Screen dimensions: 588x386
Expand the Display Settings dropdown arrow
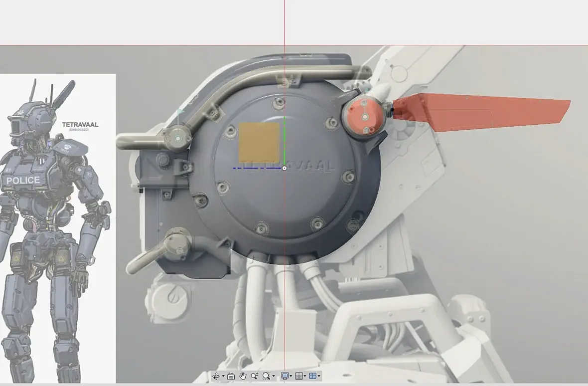[291, 376]
